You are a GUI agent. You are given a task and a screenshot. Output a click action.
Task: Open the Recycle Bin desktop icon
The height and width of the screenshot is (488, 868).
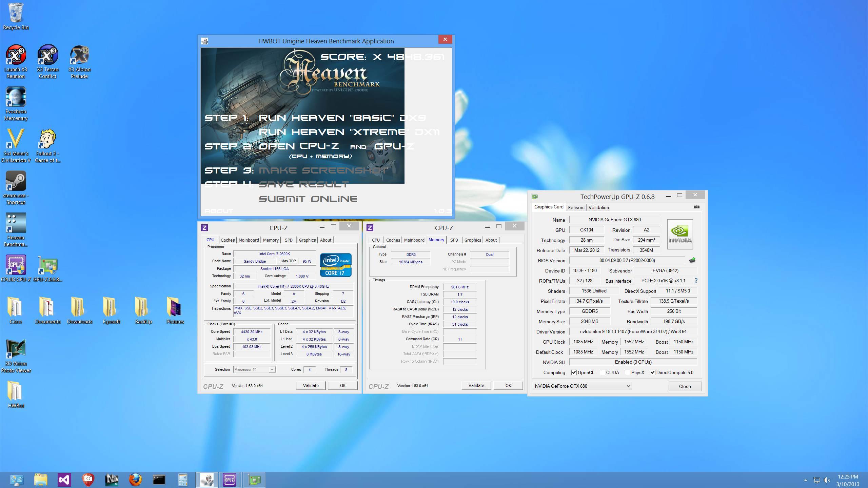click(16, 16)
